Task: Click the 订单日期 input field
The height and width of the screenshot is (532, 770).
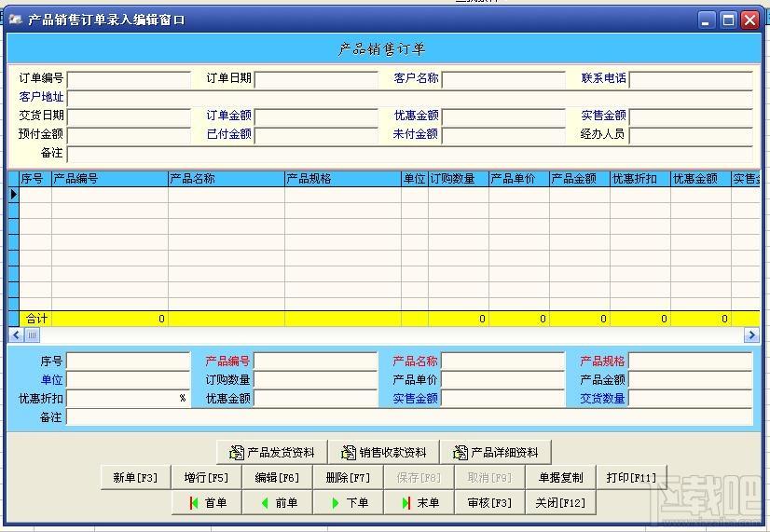Action: 316,79
